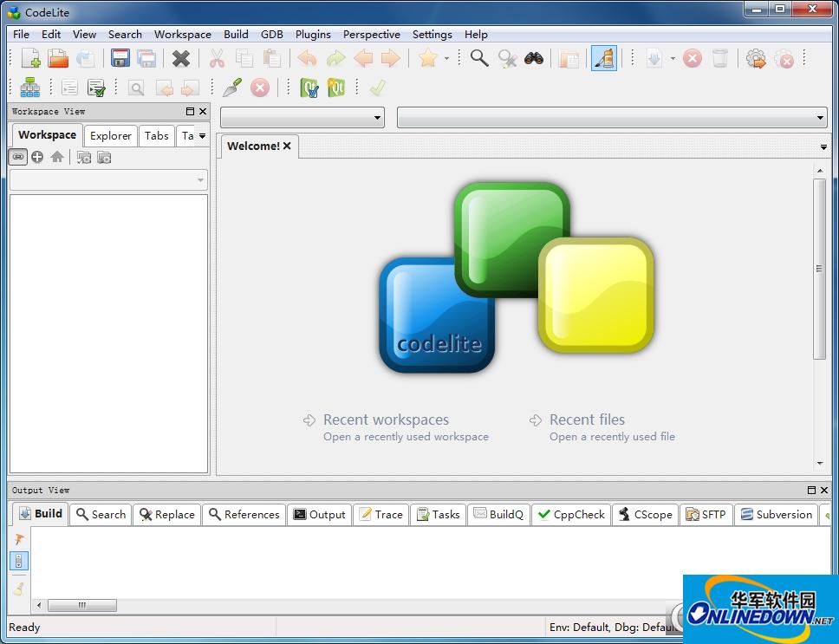Click the green checkmark toolbar icon

pyautogui.click(x=377, y=88)
